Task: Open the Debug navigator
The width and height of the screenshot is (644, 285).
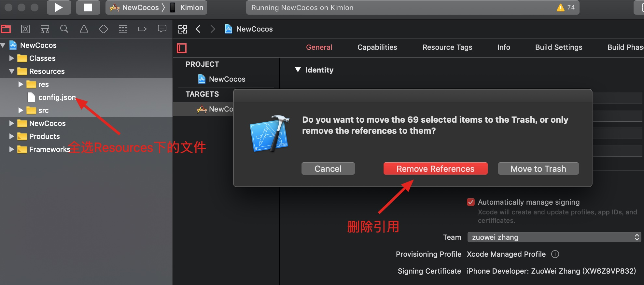Action: point(123,29)
